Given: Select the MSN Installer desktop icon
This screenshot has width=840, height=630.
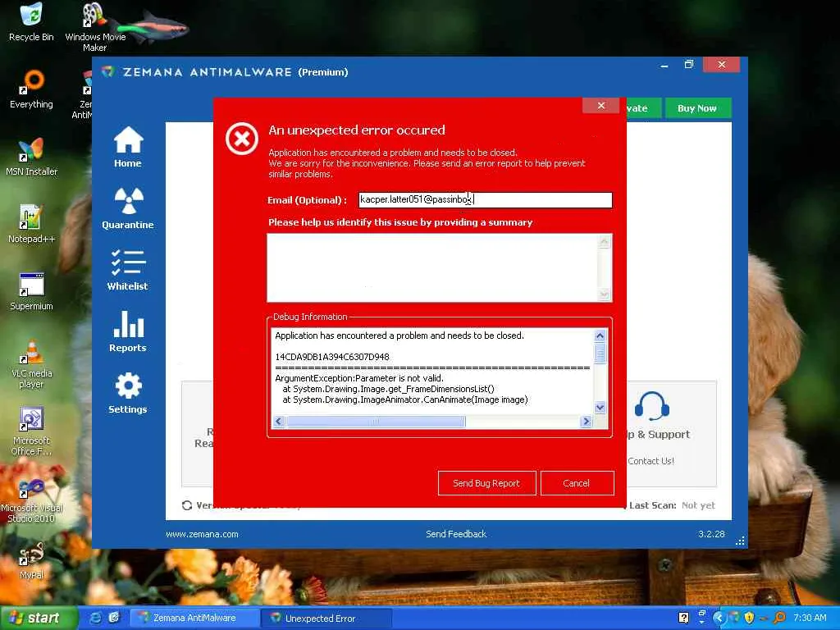Looking at the screenshot, I should click(x=31, y=157).
